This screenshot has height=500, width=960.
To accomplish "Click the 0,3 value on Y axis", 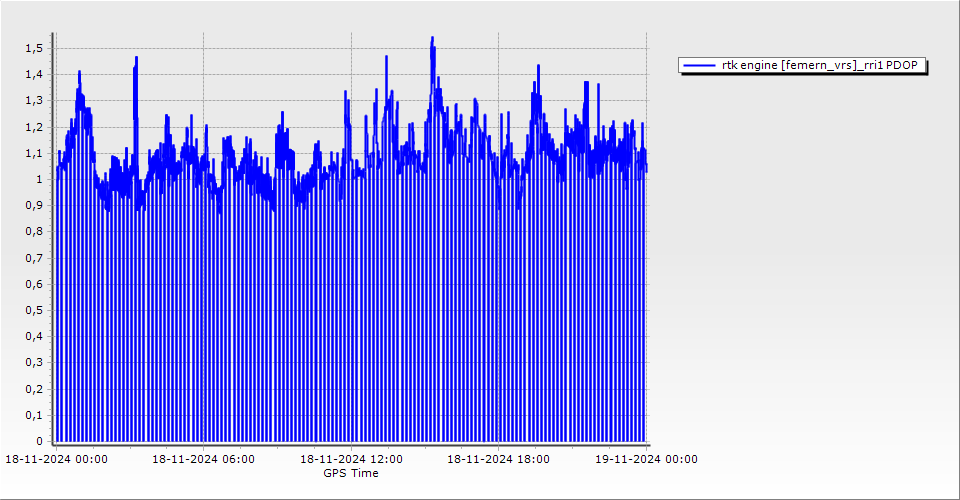I will pyautogui.click(x=34, y=363).
